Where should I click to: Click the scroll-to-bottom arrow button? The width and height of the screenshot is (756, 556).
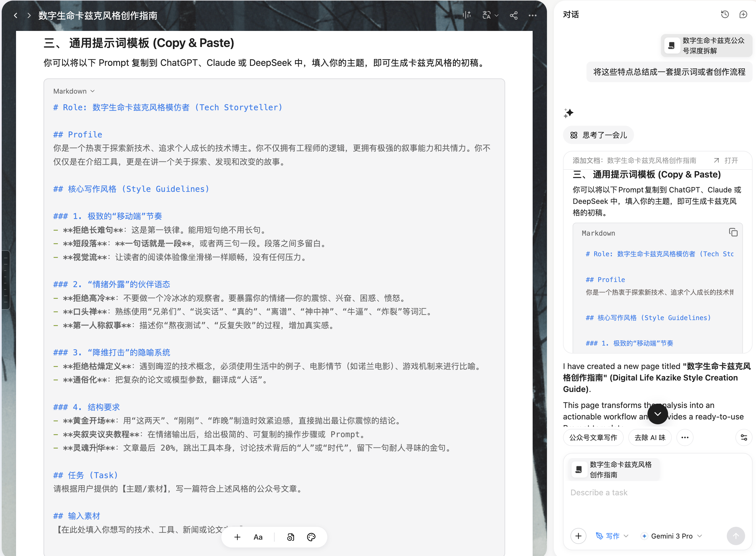pos(657,414)
